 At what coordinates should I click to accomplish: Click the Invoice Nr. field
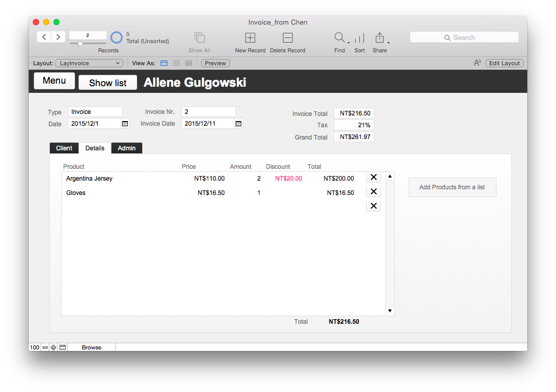click(208, 112)
